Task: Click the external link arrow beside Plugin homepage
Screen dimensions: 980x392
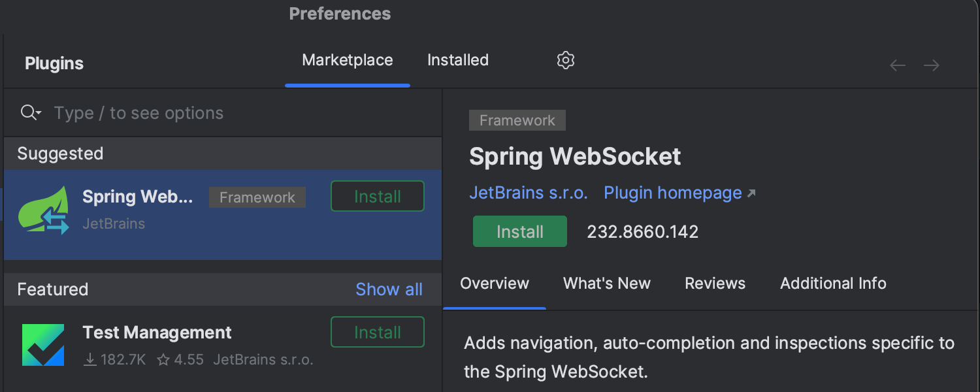Action: pos(751,193)
